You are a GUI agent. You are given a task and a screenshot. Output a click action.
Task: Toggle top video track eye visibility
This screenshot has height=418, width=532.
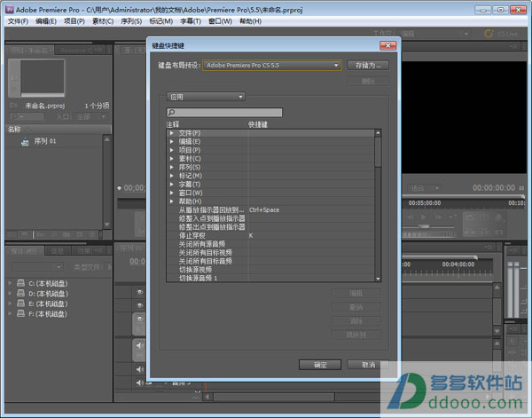[x=140, y=292]
